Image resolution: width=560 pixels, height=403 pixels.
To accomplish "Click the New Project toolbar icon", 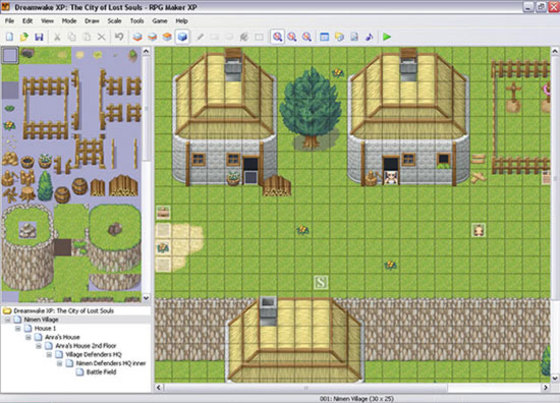I will coord(10,36).
